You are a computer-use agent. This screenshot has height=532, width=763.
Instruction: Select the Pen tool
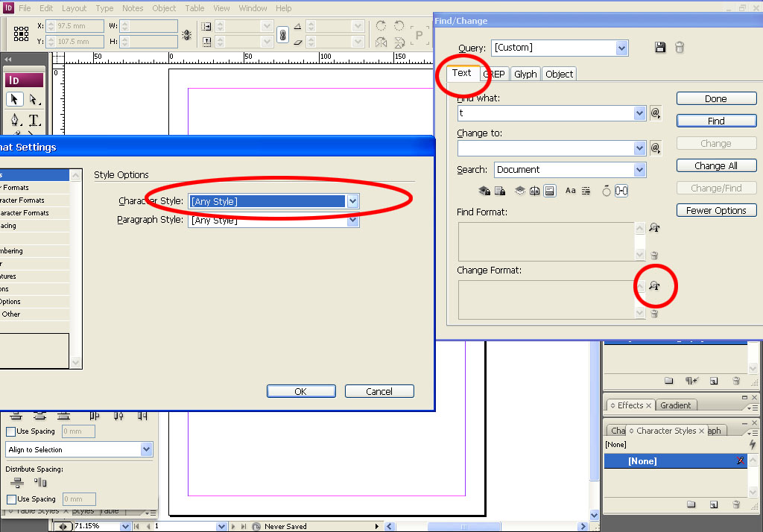(x=15, y=120)
